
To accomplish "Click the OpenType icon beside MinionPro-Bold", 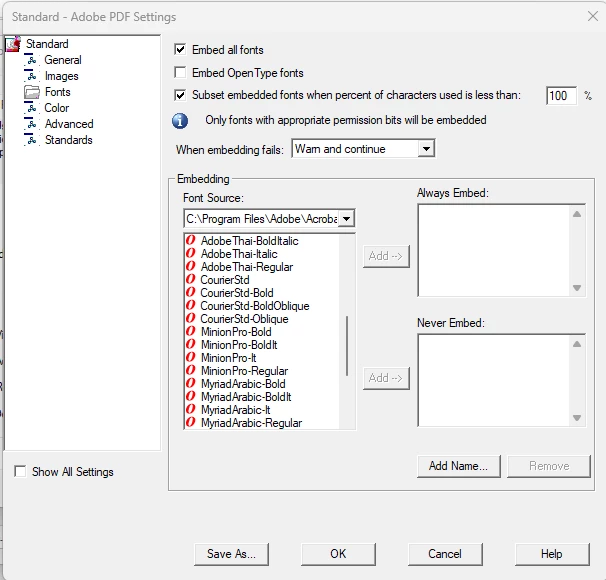I will tap(191, 332).
